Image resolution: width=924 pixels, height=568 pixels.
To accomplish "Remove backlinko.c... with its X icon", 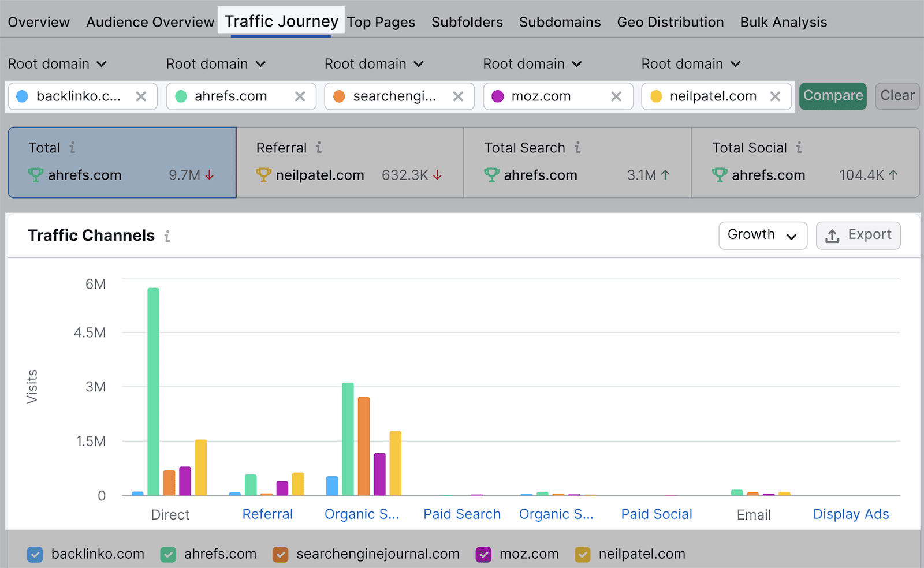I will (x=141, y=96).
